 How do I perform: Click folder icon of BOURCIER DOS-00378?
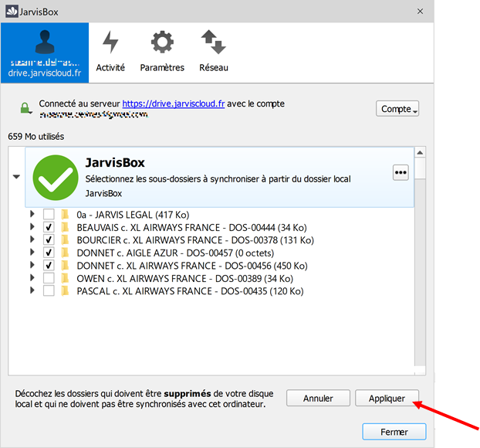pyautogui.click(x=65, y=239)
